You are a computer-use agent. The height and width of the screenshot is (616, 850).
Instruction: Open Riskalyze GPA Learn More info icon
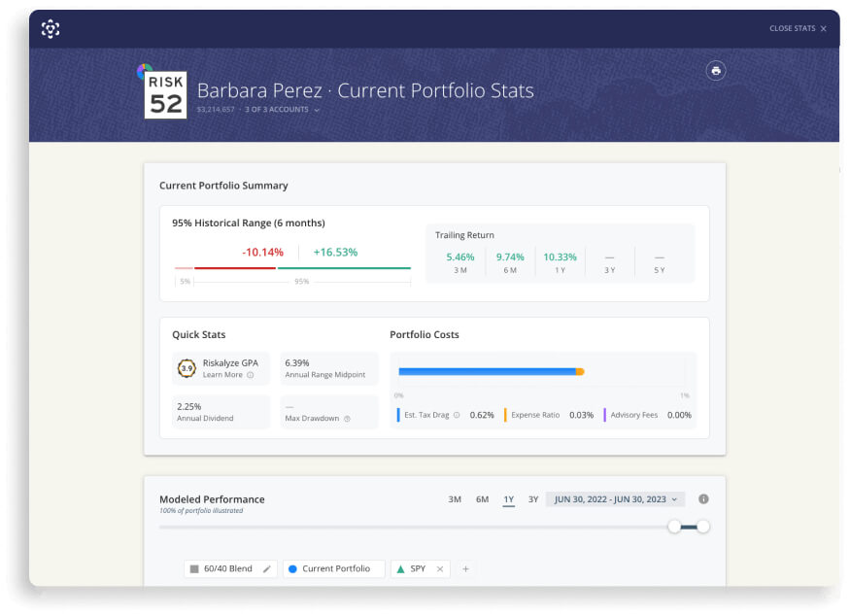point(251,375)
